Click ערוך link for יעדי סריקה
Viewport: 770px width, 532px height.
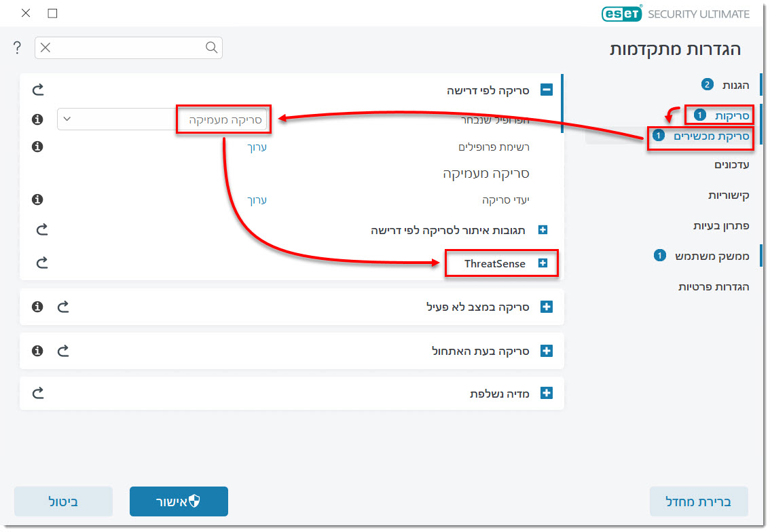257,199
